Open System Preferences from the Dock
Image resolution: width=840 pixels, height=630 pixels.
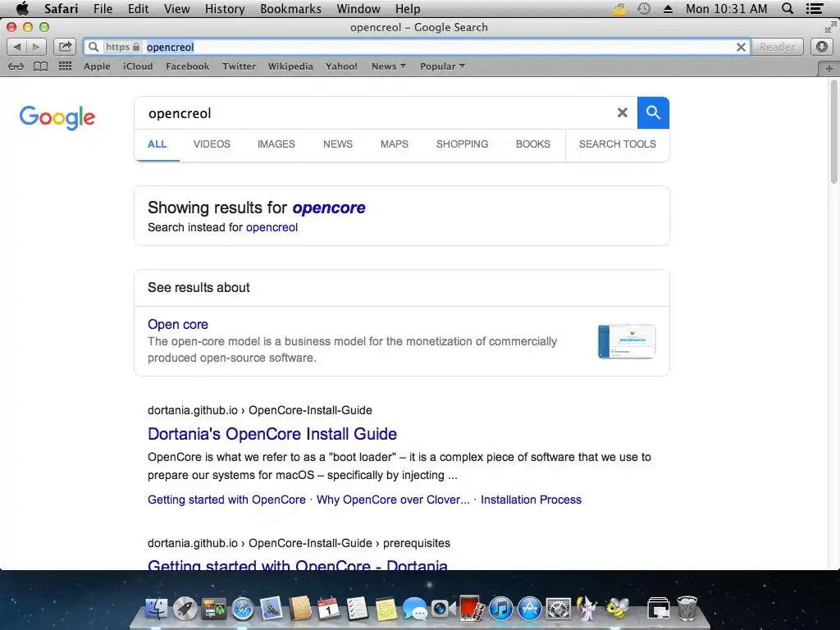pos(559,609)
